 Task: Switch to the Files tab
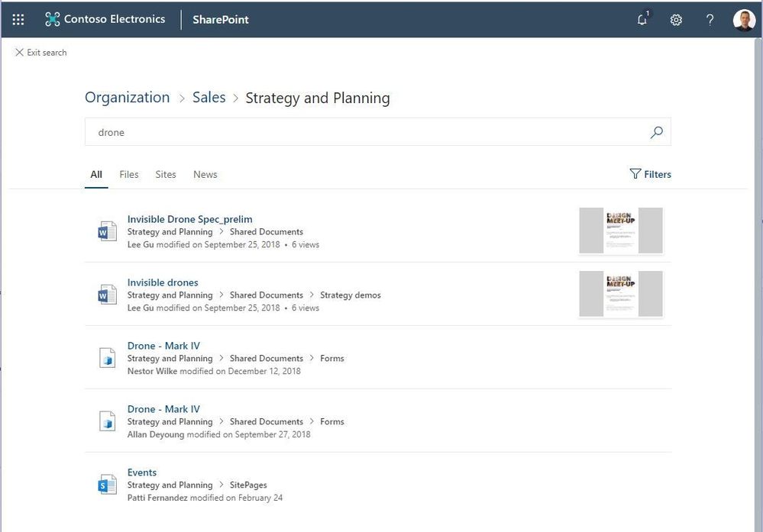tap(128, 174)
